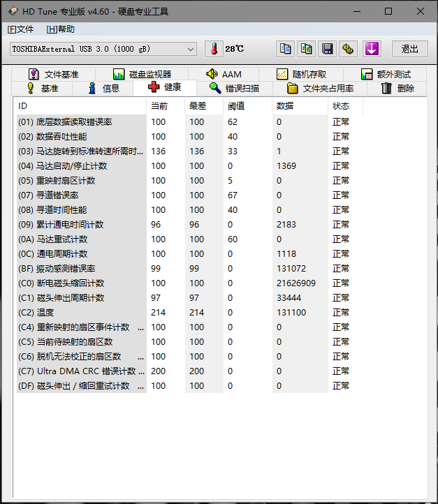Click threshold value 62

pyautogui.click(x=233, y=122)
